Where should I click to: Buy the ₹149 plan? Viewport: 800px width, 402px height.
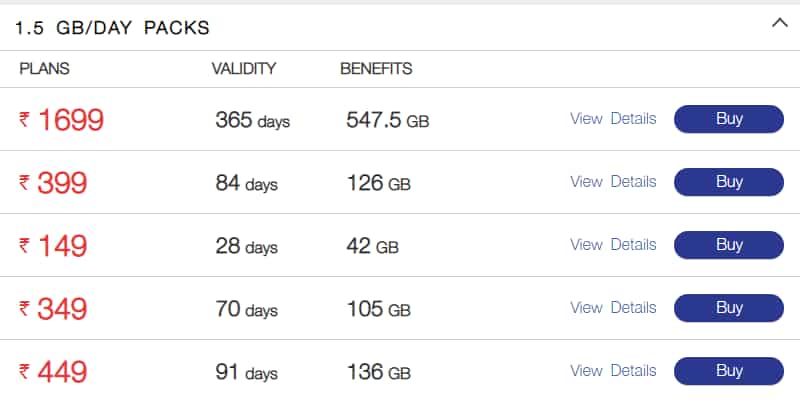[x=729, y=245]
